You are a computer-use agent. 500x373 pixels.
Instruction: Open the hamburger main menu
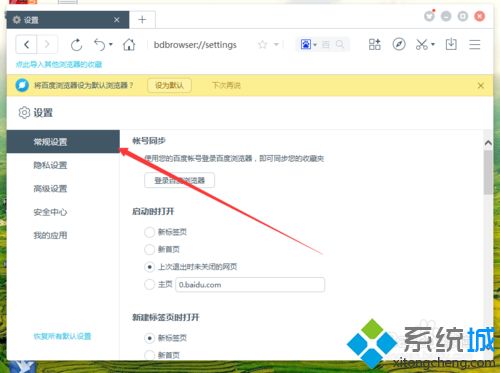(x=474, y=44)
